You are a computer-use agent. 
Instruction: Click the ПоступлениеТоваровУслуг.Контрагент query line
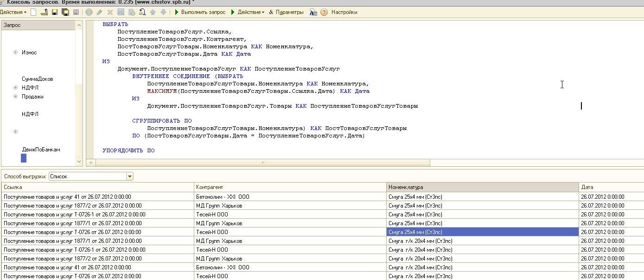click(182, 39)
